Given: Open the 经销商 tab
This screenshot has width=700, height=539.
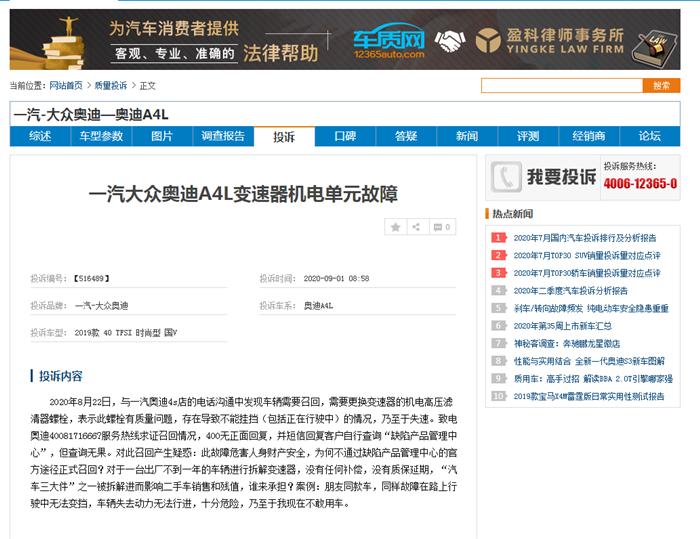Looking at the screenshot, I should (x=589, y=136).
